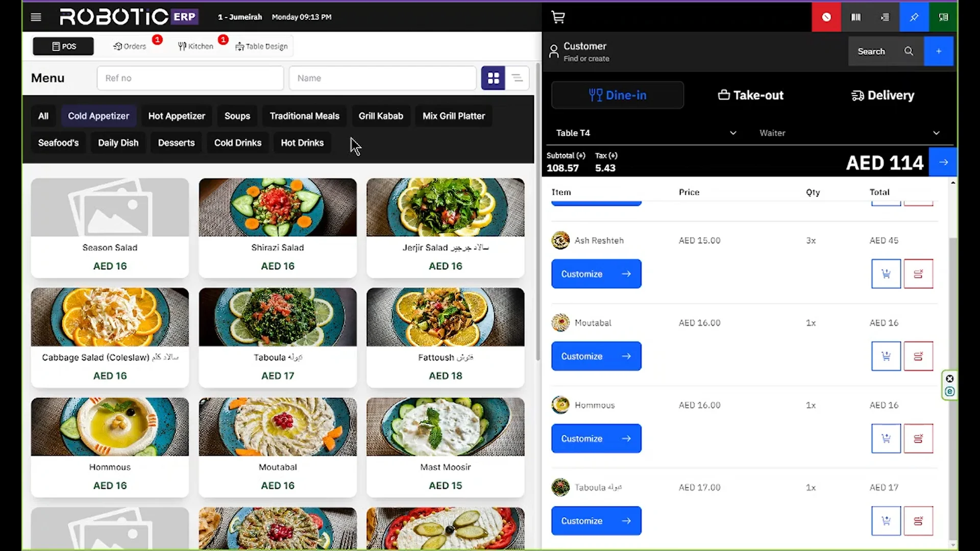Click the blue pin icon
The image size is (980, 551).
[x=914, y=17]
